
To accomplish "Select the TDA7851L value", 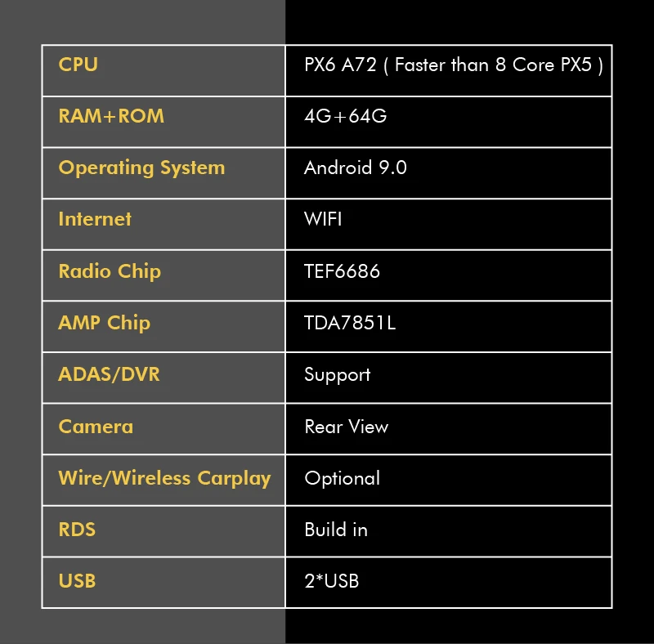I will click(x=349, y=323).
